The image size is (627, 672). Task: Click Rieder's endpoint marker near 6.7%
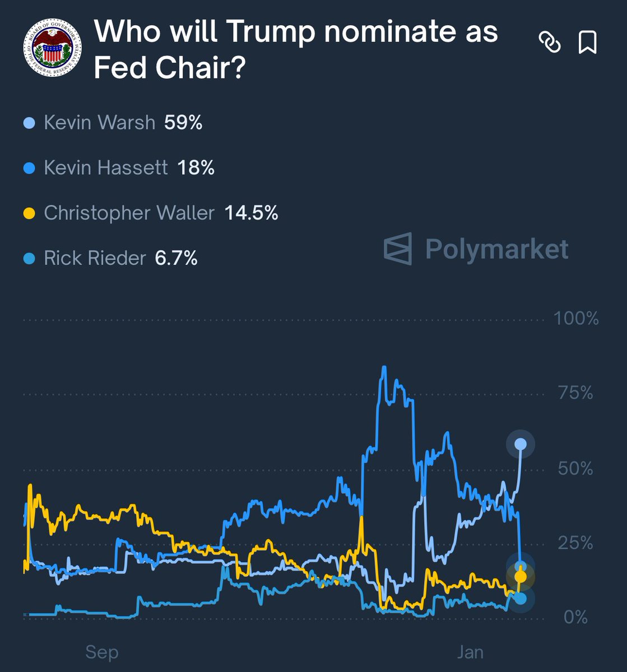coord(521,599)
